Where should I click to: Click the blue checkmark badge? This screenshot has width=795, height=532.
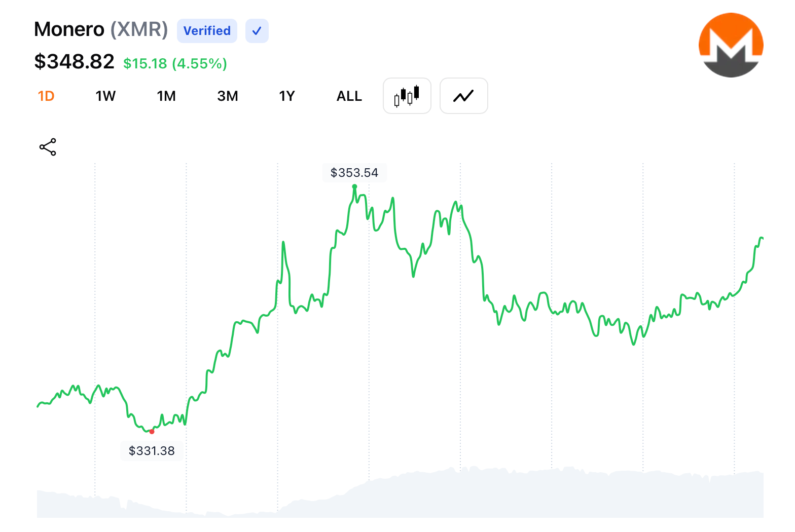coord(257,31)
